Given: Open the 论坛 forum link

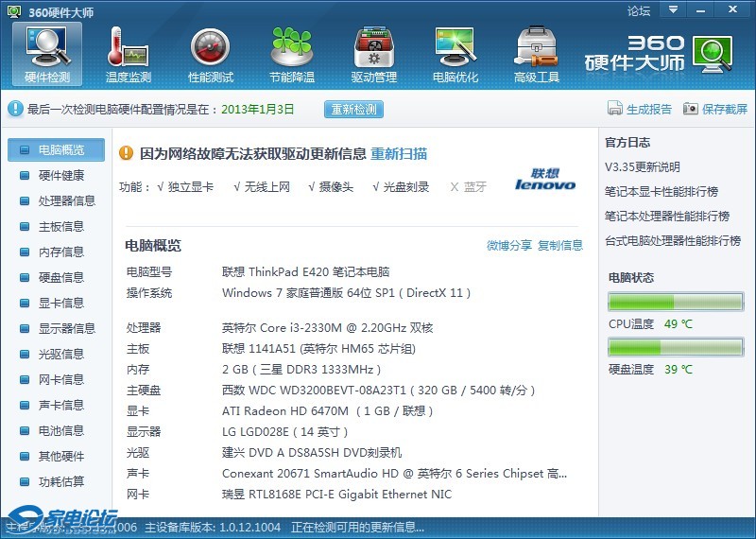Looking at the screenshot, I should tap(639, 10).
